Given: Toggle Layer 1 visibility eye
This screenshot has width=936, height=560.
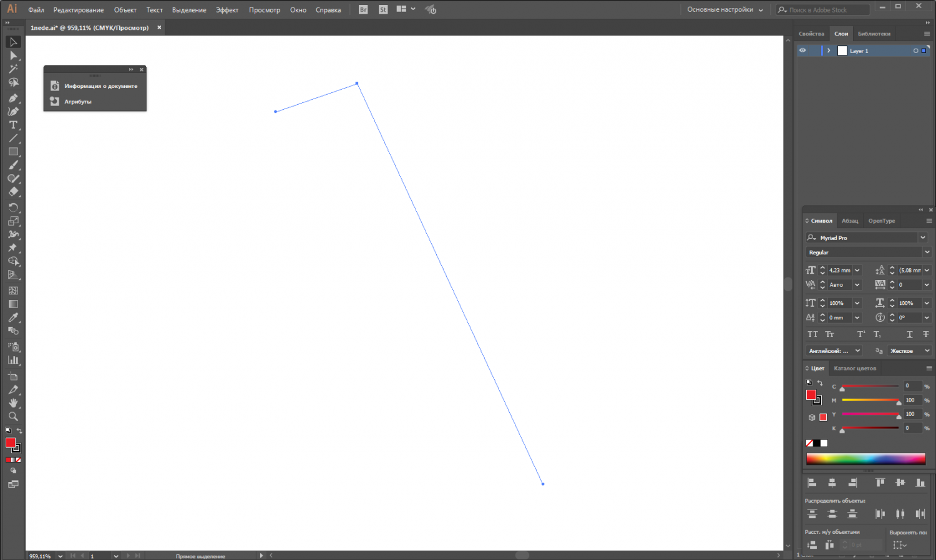Looking at the screenshot, I should click(802, 51).
